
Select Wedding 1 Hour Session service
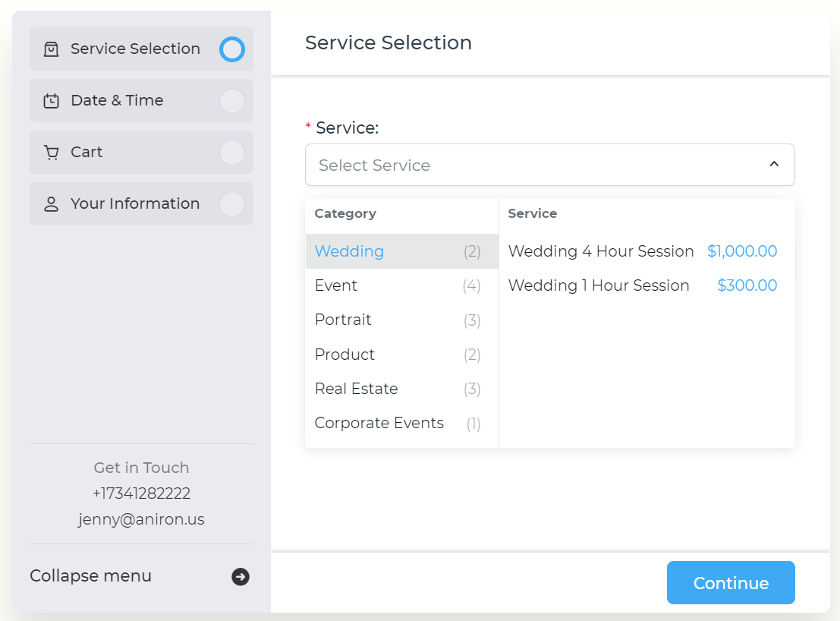click(643, 285)
